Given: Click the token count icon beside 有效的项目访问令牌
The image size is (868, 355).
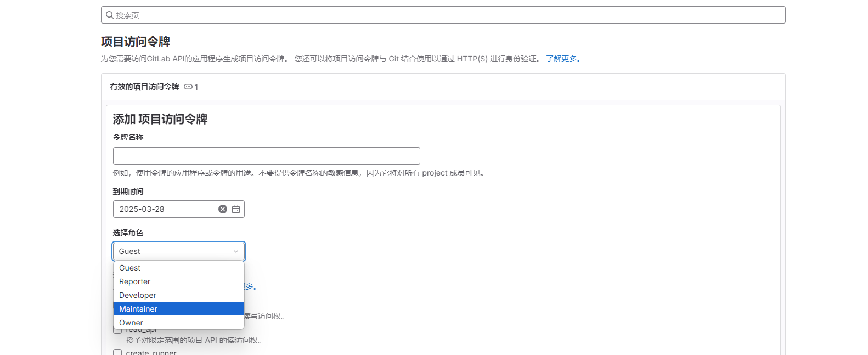Looking at the screenshot, I should [188, 87].
